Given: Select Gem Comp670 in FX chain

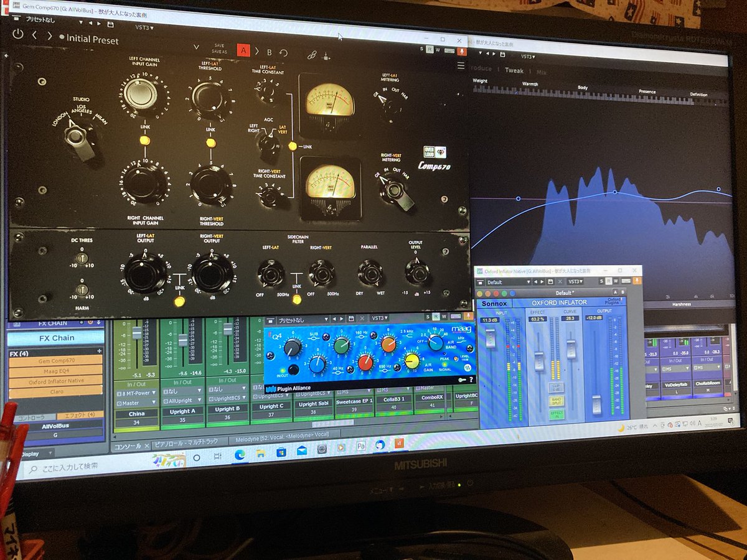Looking at the screenshot, I should (56, 362).
